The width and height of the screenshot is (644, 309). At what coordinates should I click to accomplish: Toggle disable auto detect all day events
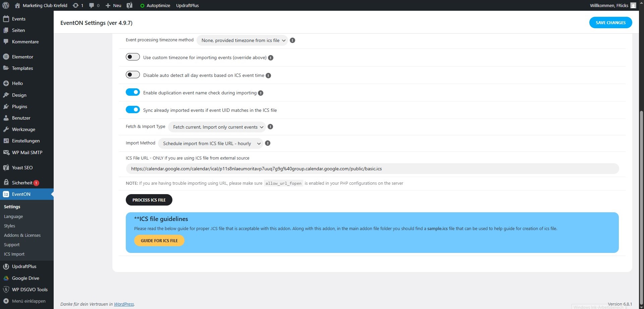pos(133,75)
